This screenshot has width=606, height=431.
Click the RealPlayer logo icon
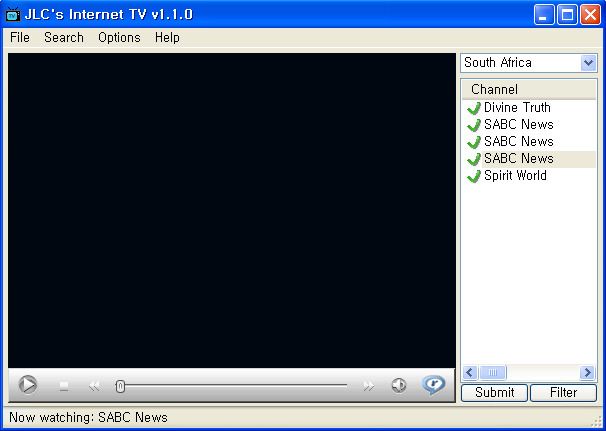click(433, 385)
